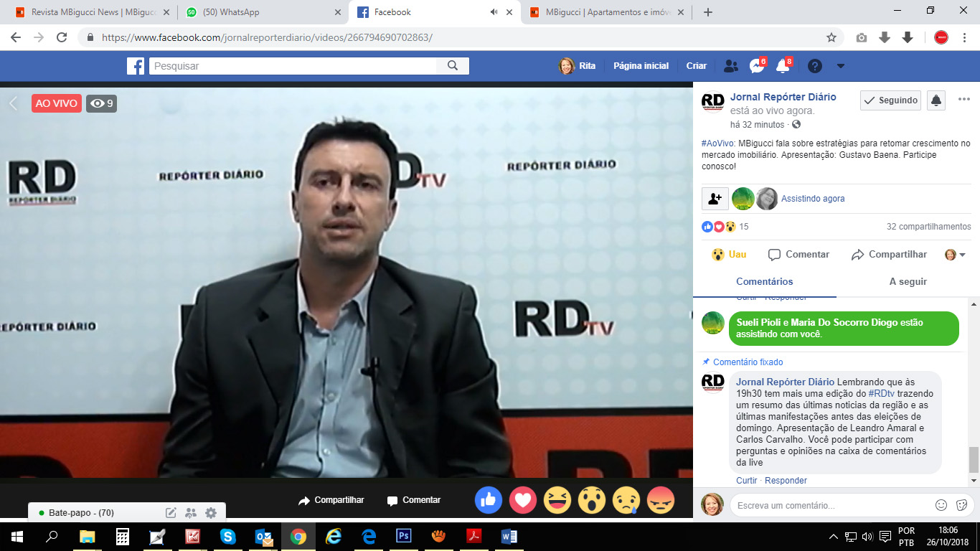Image resolution: width=980 pixels, height=551 pixels.
Task: Expand the account dropdown arrow in header
Action: coord(841,66)
